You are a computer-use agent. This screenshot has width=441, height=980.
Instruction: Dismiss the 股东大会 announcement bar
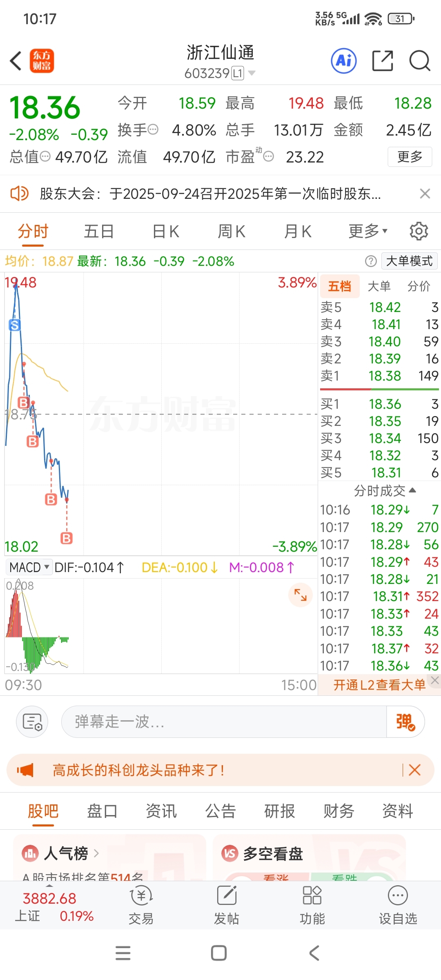click(425, 194)
